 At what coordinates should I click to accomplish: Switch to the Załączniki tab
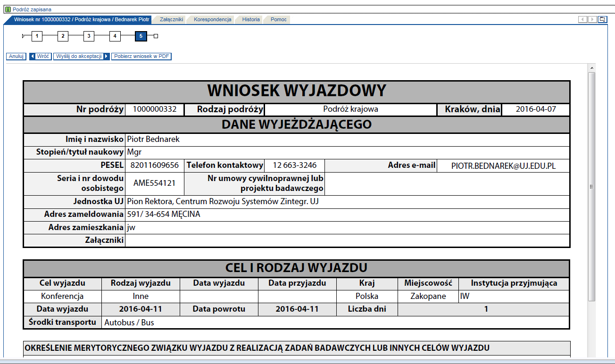171,19
